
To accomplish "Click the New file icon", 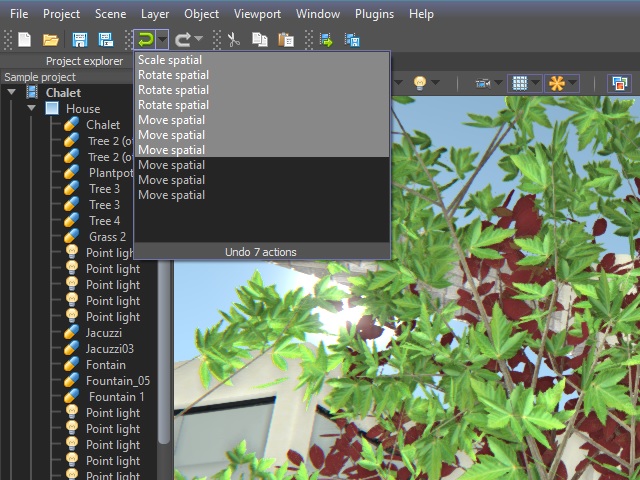I will [24, 40].
